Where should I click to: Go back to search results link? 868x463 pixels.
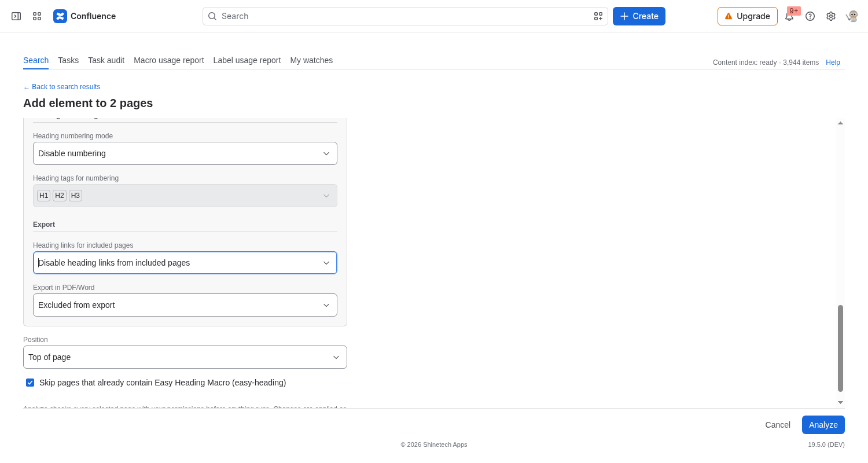click(62, 87)
